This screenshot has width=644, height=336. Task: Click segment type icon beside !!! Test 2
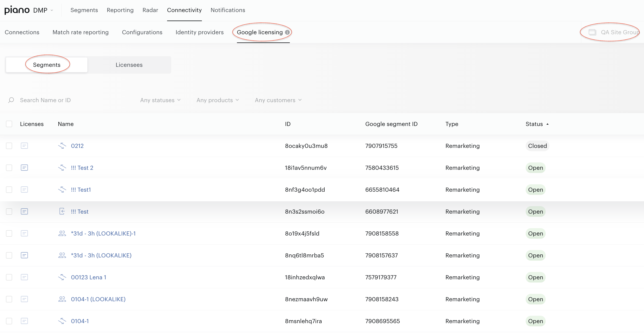point(62,168)
